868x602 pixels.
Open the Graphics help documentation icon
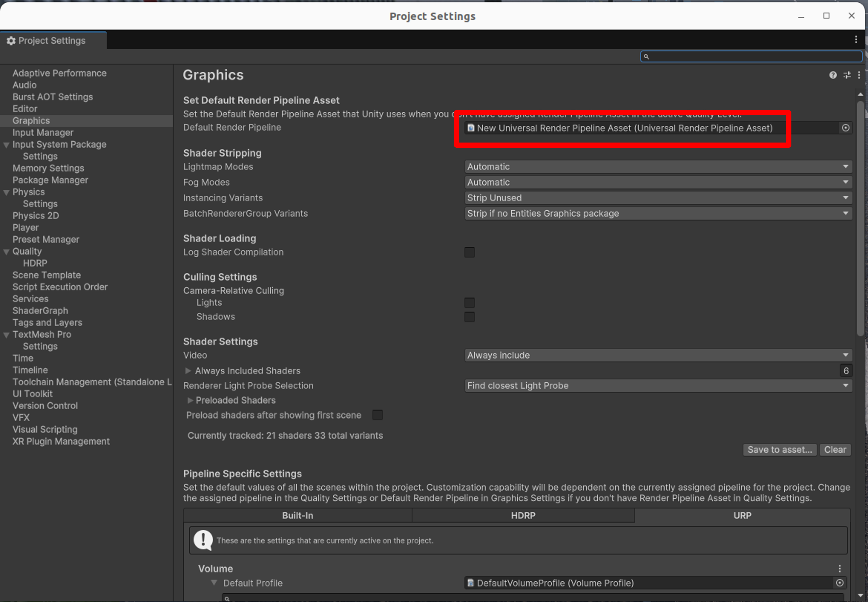(x=833, y=75)
